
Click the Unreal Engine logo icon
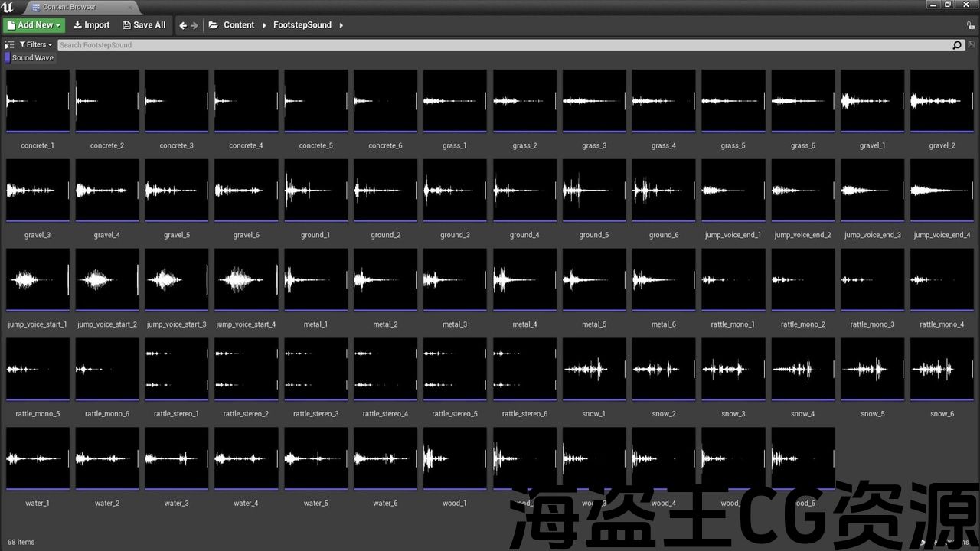coord(8,7)
